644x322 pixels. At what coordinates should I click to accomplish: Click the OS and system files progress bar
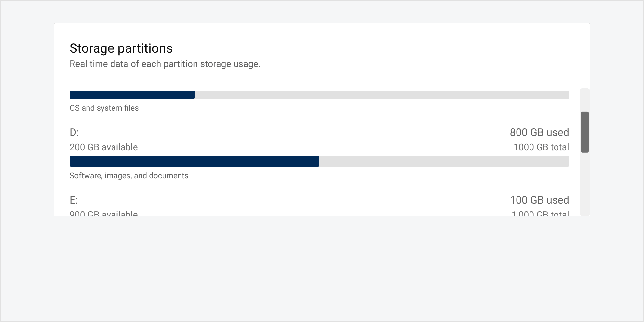click(319, 95)
